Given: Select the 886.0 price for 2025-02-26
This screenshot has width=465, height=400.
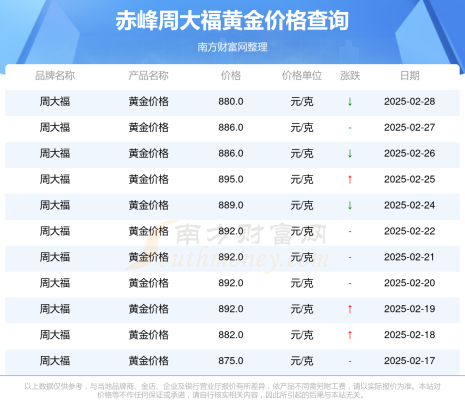Looking at the screenshot, I should [231, 154].
